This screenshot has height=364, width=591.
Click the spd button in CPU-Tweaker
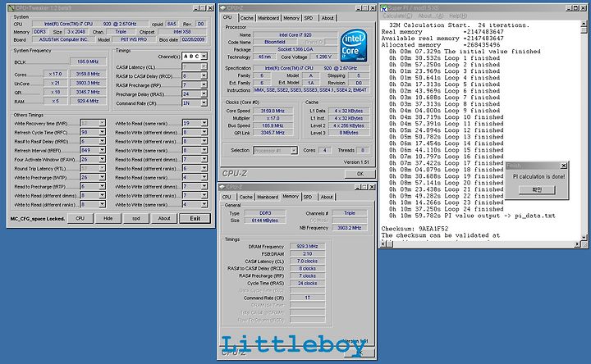coord(136,218)
